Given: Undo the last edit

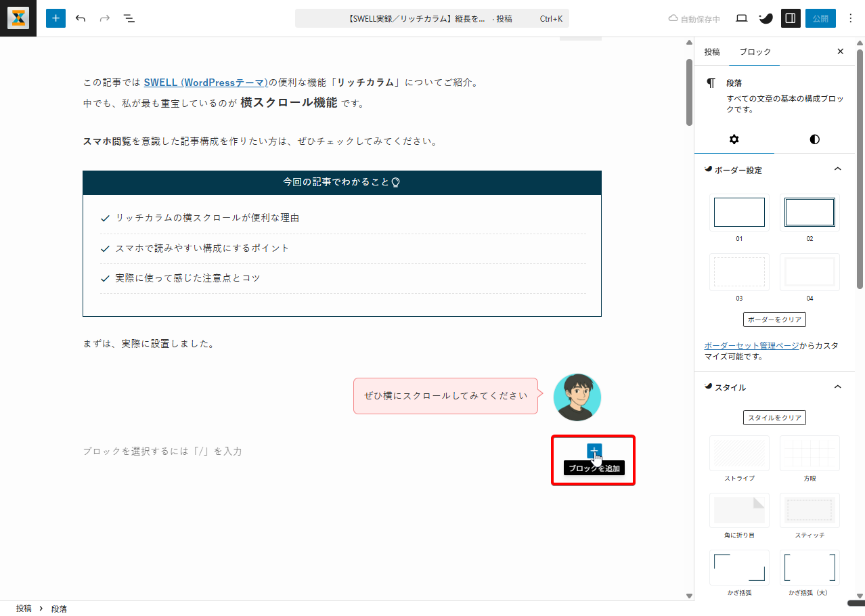Looking at the screenshot, I should pyautogui.click(x=81, y=18).
